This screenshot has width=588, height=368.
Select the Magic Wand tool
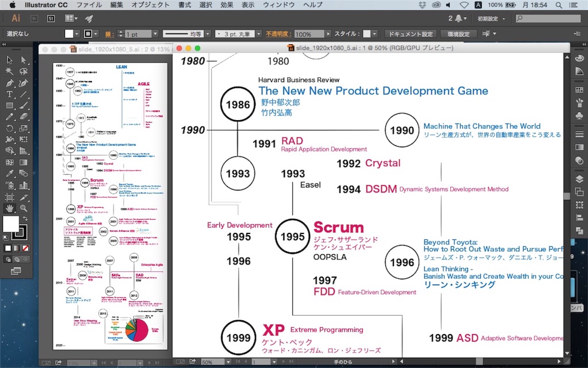pos(10,71)
